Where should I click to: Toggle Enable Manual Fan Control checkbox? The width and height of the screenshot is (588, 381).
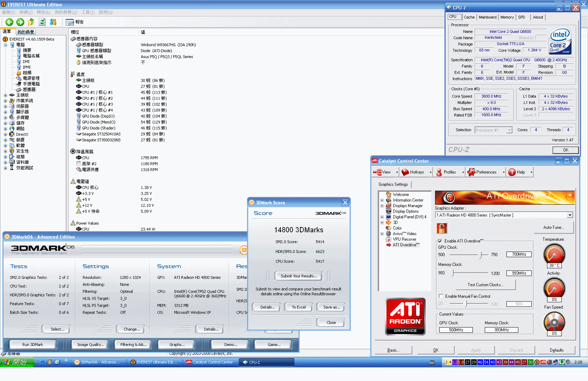pyautogui.click(x=441, y=296)
